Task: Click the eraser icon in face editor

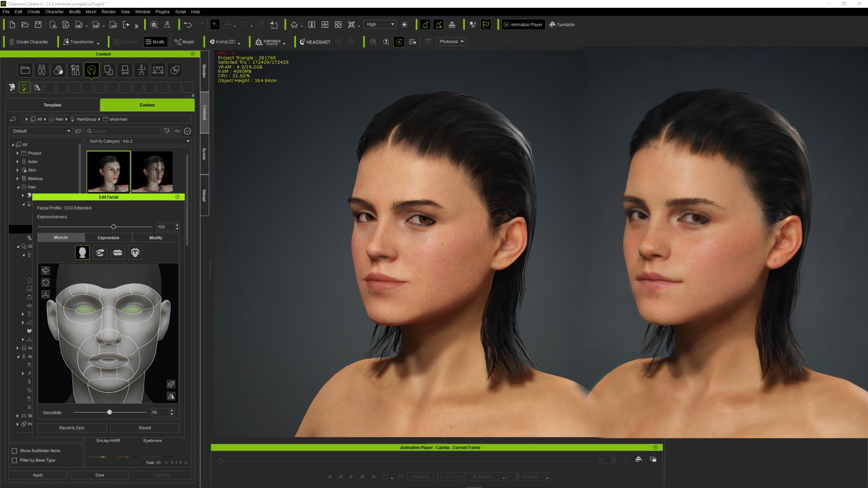Action: (171, 384)
